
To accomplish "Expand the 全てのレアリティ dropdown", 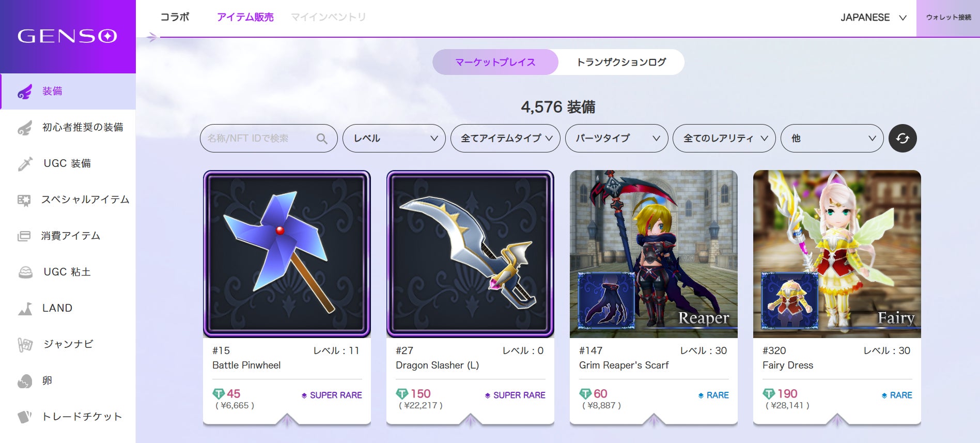I will 724,138.
